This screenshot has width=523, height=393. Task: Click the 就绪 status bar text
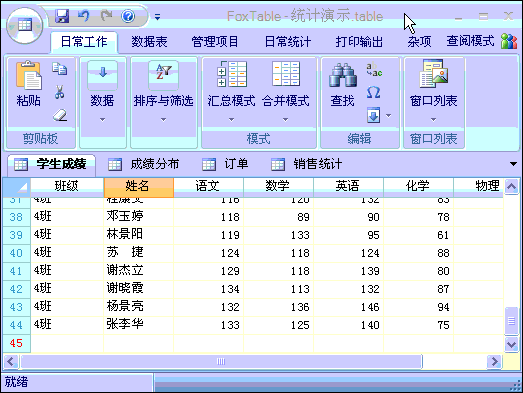[x=16, y=382]
